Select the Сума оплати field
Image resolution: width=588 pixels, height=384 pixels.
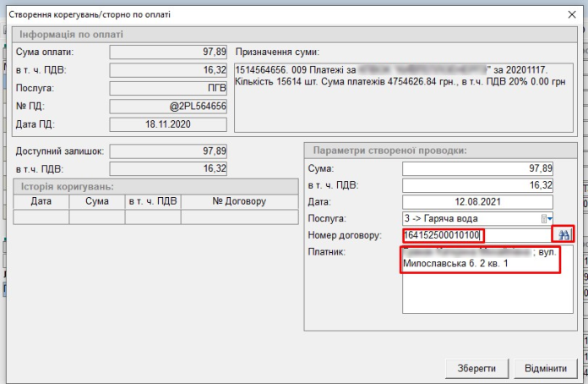pos(168,52)
